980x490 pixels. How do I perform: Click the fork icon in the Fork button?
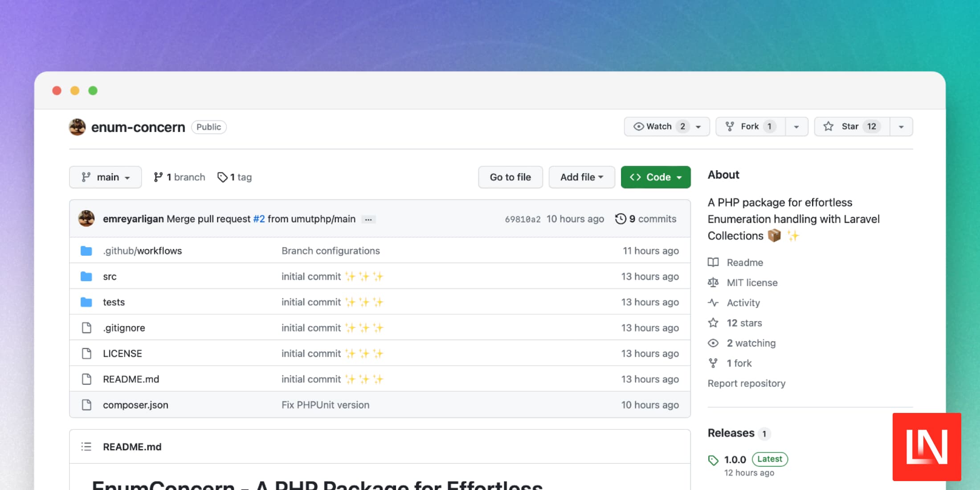click(730, 127)
